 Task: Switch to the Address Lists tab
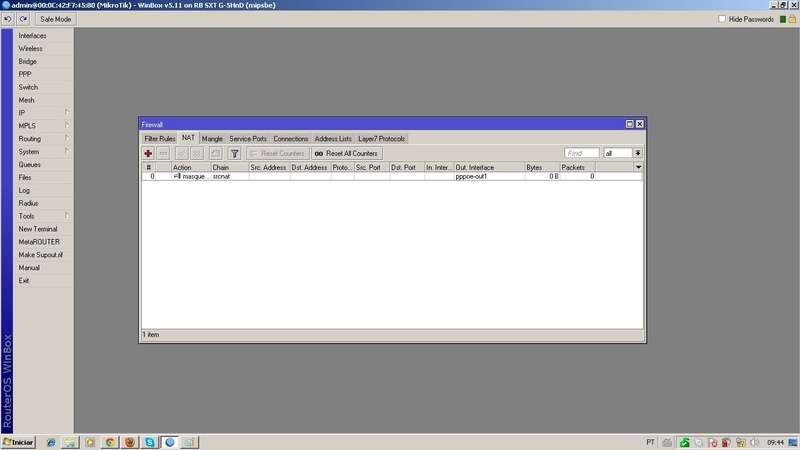tap(333, 139)
